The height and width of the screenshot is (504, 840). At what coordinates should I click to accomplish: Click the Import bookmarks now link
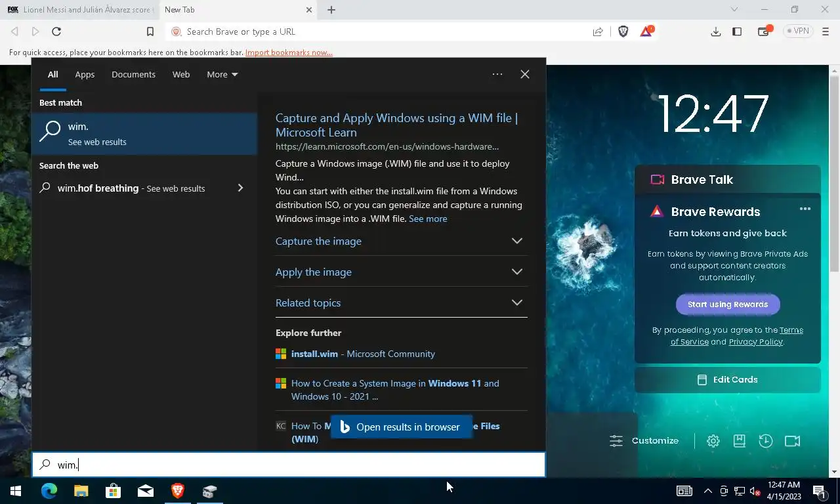pyautogui.click(x=289, y=52)
